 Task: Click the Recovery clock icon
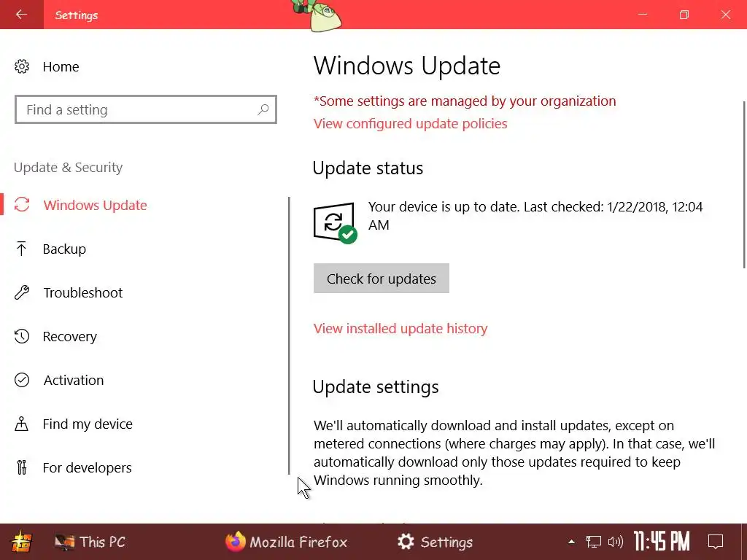[22, 336]
